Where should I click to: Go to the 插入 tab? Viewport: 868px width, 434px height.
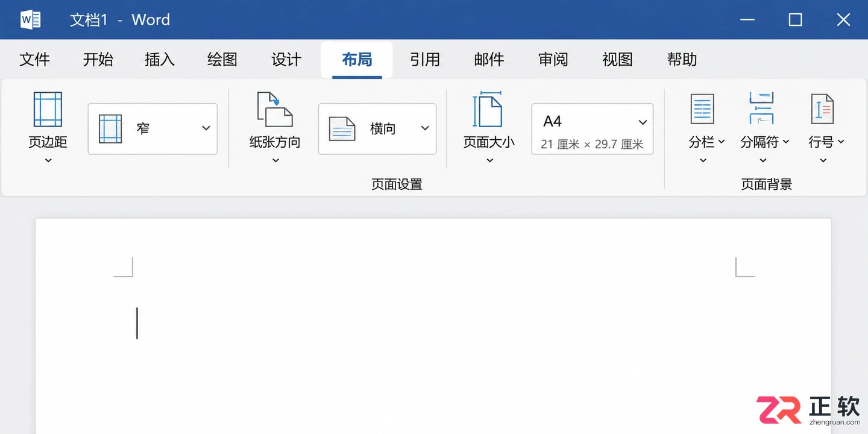(160, 59)
